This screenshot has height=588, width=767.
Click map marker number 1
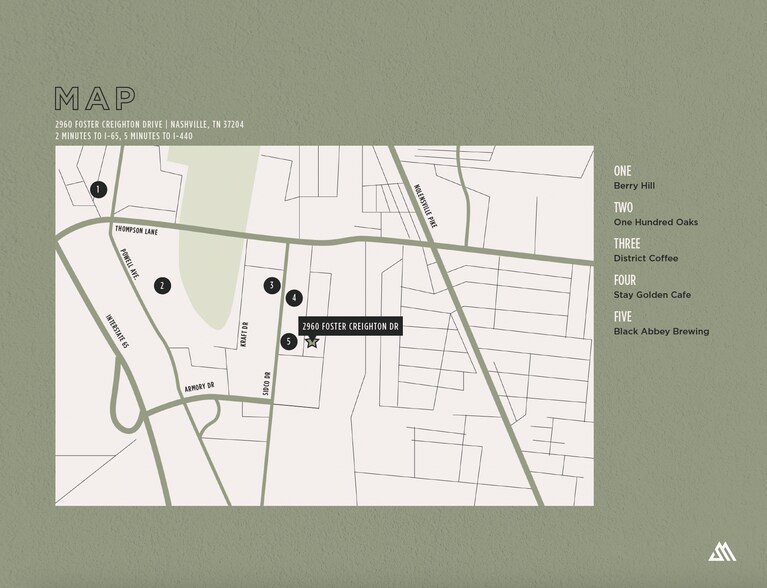(98, 189)
